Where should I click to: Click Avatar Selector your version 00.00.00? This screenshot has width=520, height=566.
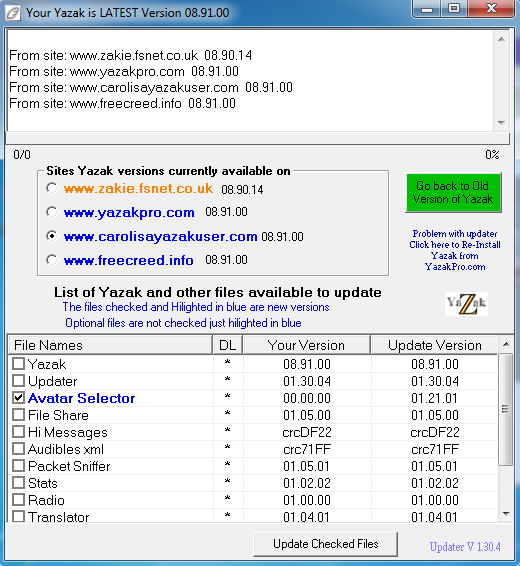pos(307,398)
